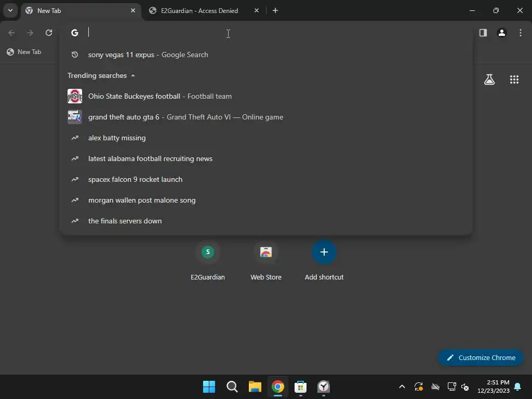Open the E2Guardian shortcut tile
Viewport: 532px width, 399px height.
point(208,260)
